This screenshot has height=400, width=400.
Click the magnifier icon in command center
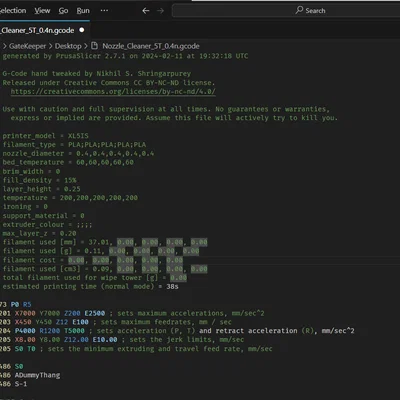coord(299,10)
